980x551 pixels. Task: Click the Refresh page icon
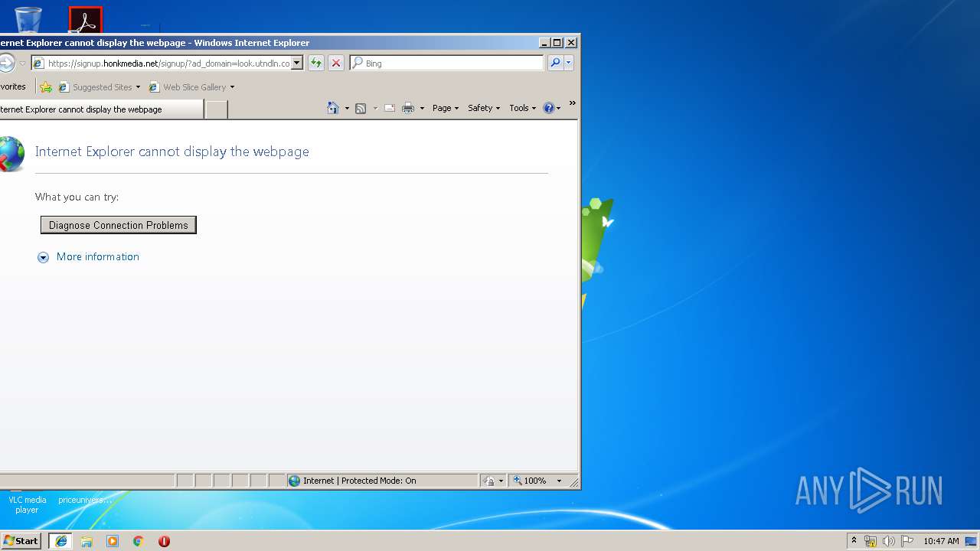click(x=315, y=63)
